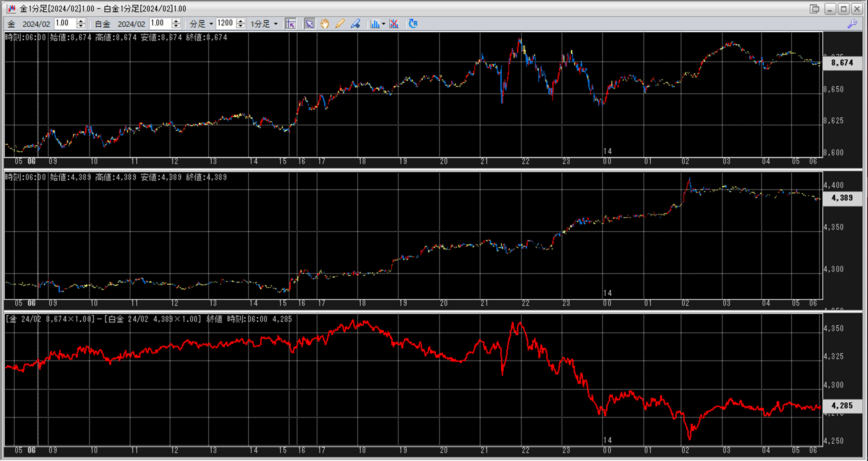Decrease the 白金 multiplier spinner value

coord(176,26)
